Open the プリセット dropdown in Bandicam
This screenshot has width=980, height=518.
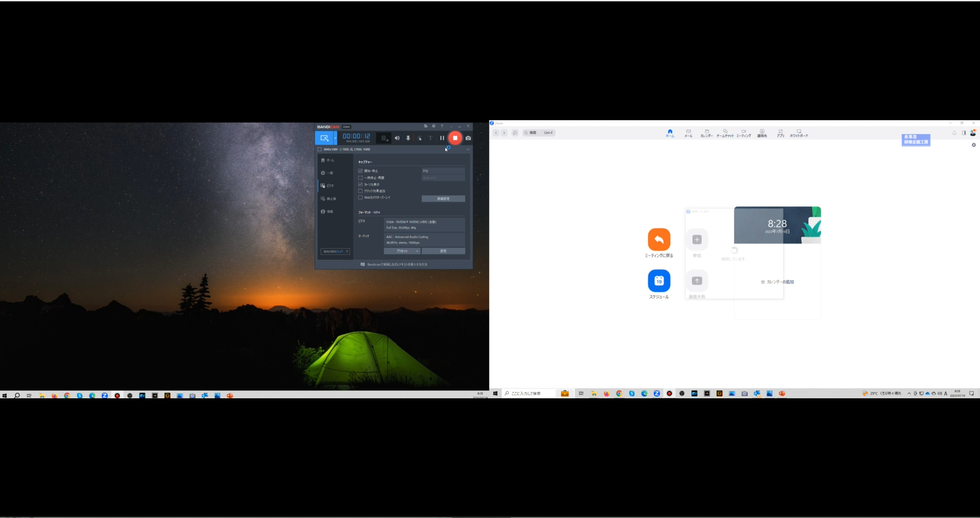402,251
